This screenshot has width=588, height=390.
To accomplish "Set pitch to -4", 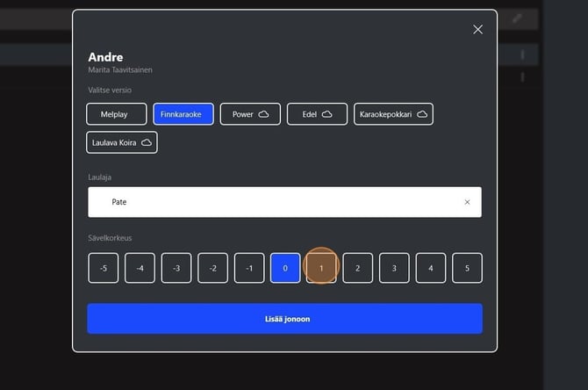I will tap(140, 268).
